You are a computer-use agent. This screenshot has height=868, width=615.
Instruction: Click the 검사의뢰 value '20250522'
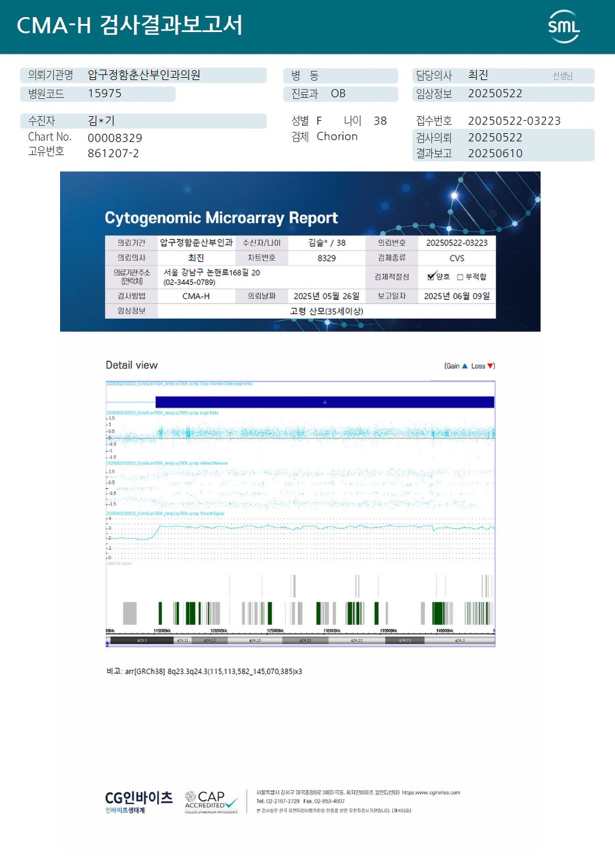point(495,137)
